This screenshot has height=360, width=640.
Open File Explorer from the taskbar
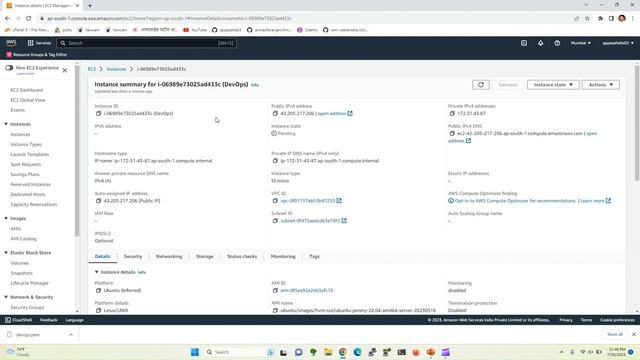point(328,352)
